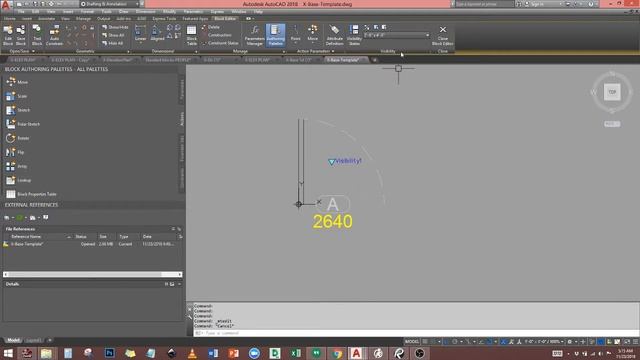640x360 pixels.
Task: Toggle grid display in status bar
Action: point(425,341)
